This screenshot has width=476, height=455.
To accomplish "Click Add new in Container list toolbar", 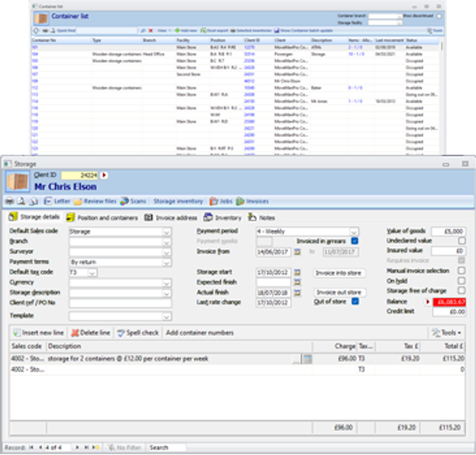I will tap(186, 31).
